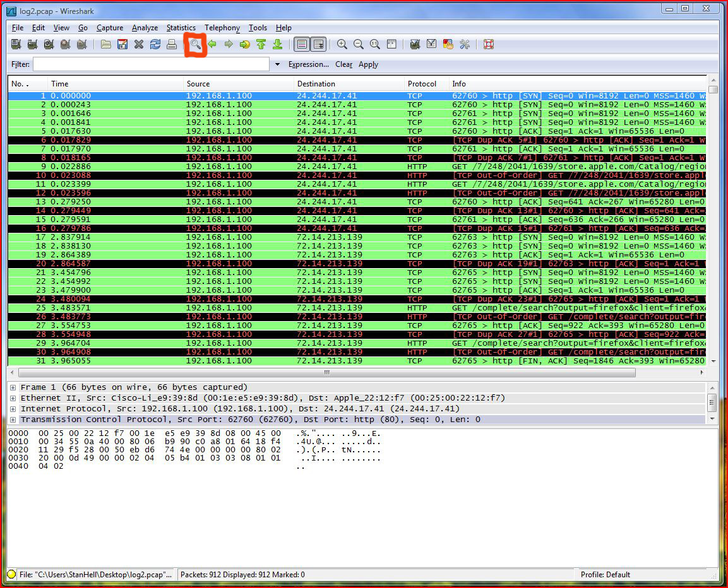Screen dimensions: 728x588
Task: Select packet 17 at time 2.837914
Action: [x=357, y=237]
